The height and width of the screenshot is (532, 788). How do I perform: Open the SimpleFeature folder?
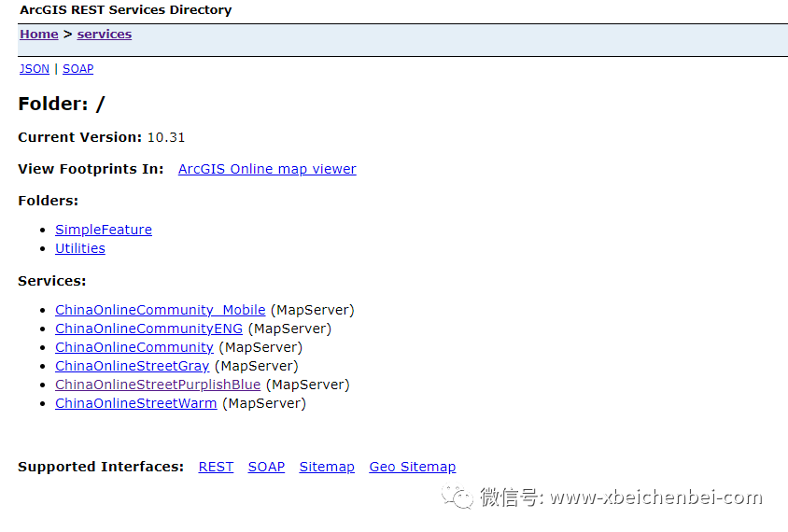[x=104, y=230]
